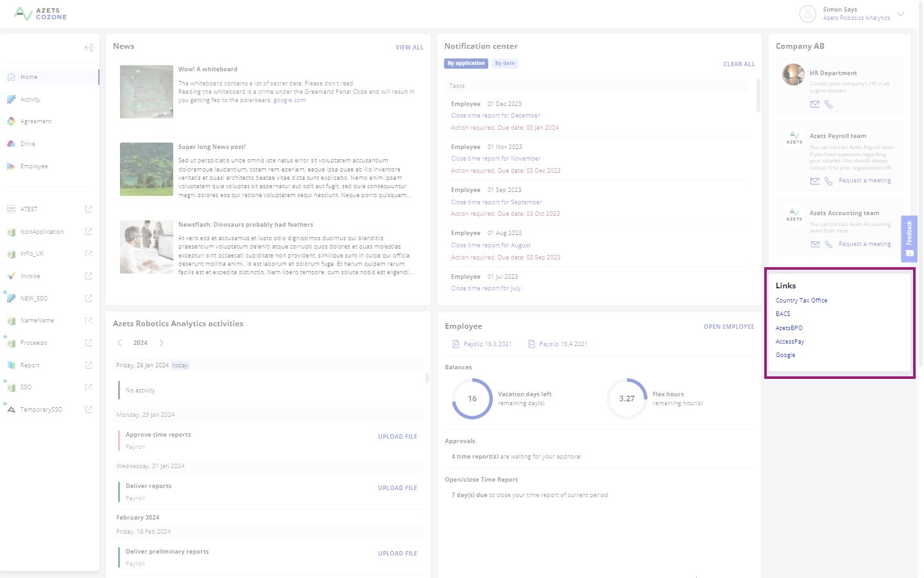Click the phone icon for Azets Payroll team

click(828, 181)
